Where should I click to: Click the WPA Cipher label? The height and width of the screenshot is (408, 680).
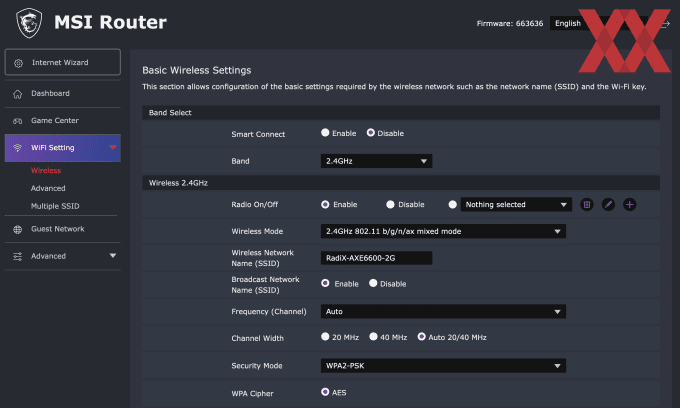click(x=252, y=394)
